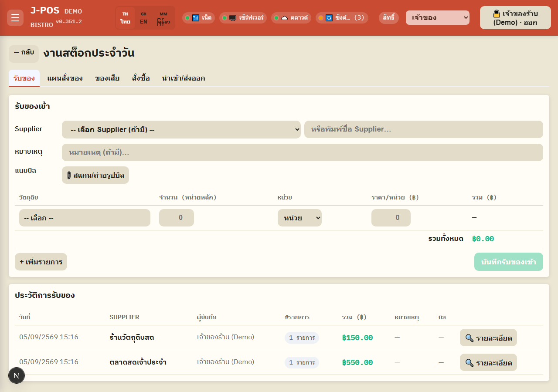
Task: Open the sync queue indicator (3)
Action: (342, 18)
